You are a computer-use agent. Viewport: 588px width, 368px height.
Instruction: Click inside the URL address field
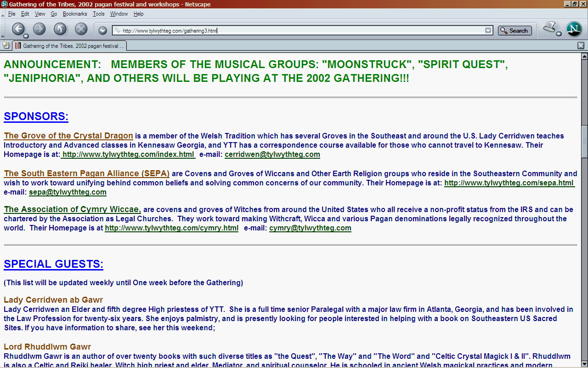[303, 30]
